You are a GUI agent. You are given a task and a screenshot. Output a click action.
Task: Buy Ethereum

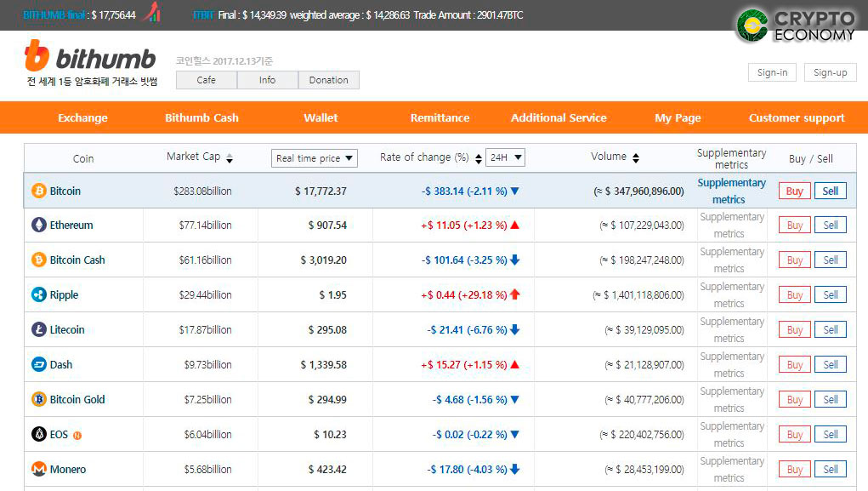point(794,225)
